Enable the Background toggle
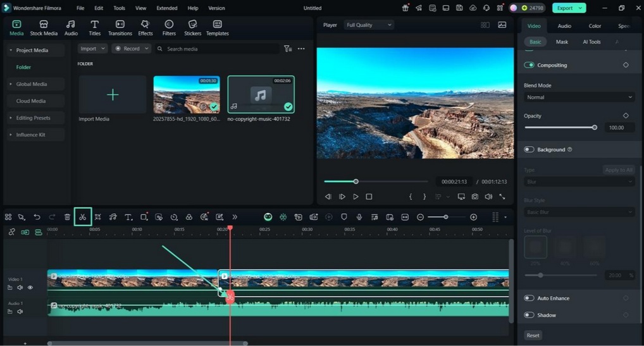The height and width of the screenshot is (346, 644). pyautogui.click(x=529, y=150)
